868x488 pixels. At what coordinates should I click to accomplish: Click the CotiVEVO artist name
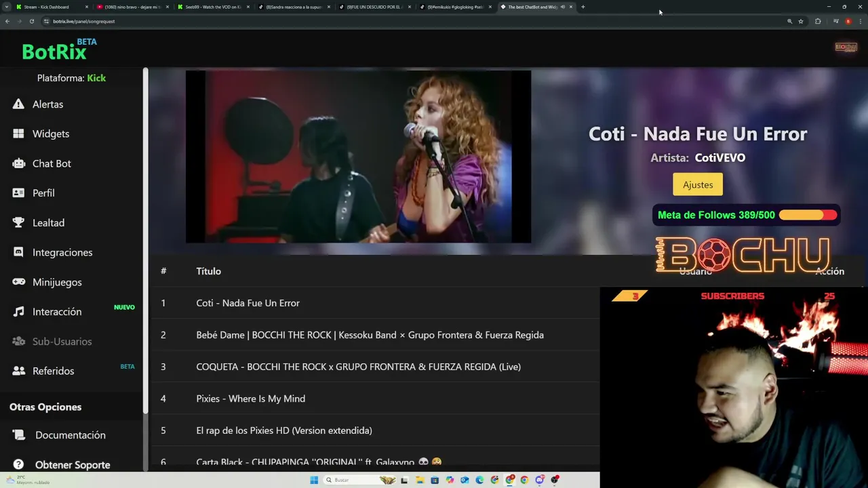720,158
